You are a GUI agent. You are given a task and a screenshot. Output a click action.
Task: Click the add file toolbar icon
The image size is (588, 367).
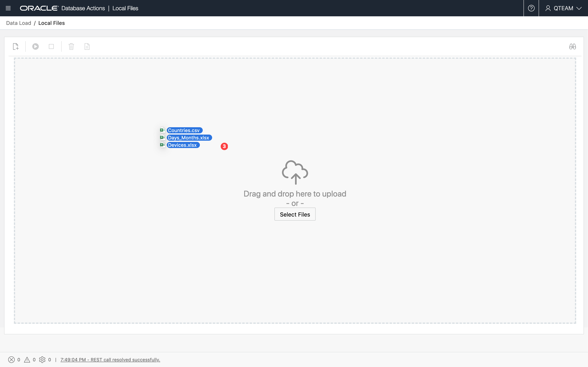coord(16,46)
